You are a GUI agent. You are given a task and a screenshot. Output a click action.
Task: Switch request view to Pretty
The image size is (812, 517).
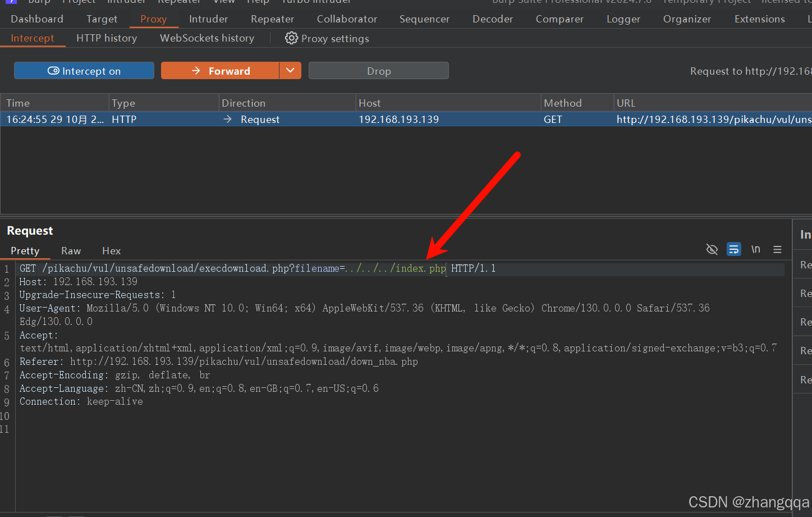(25, 251)
